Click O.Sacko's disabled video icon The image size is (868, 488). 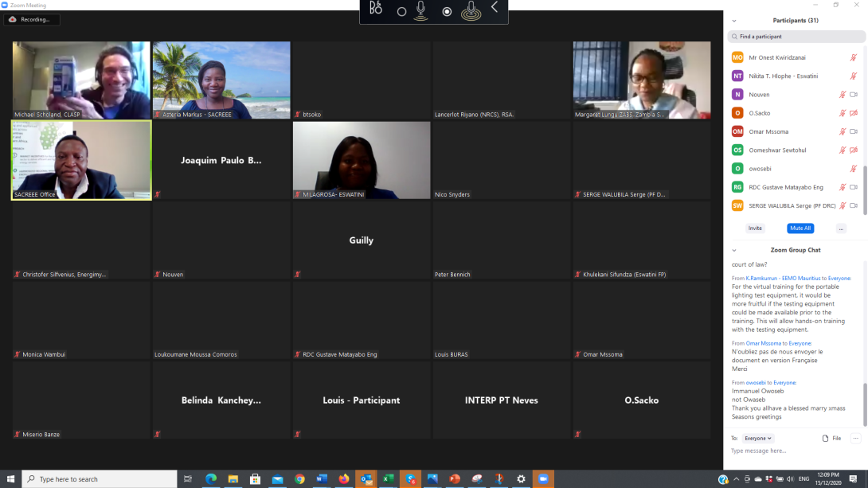[854, 113]
